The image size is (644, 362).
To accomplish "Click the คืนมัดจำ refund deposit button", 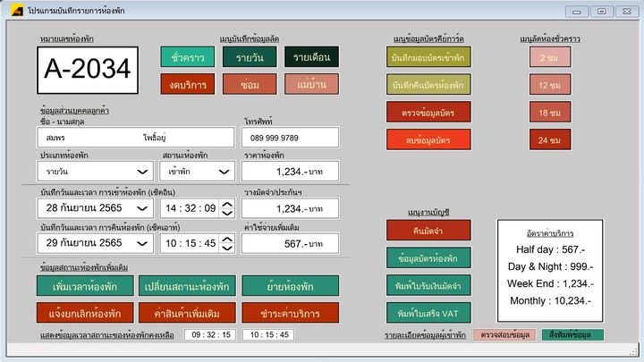I will coord(428,230).
